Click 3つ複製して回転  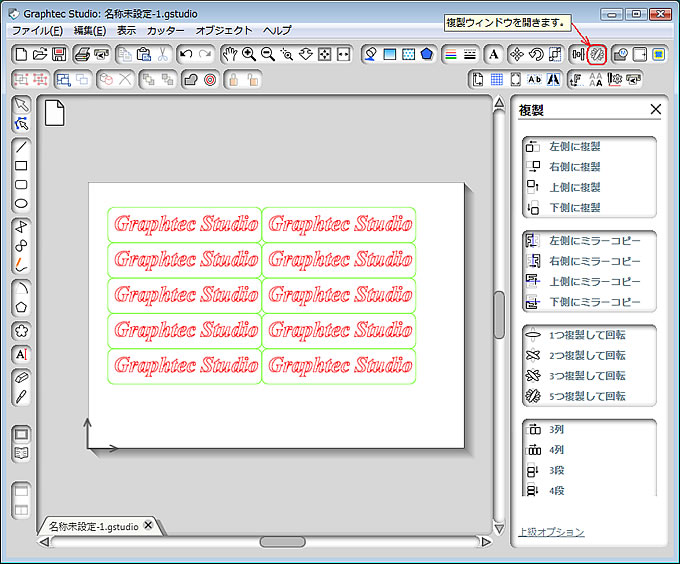(x=587, y=376)
